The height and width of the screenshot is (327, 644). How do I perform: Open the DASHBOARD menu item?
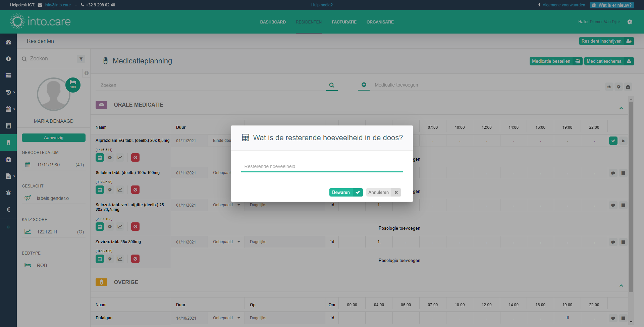point(273,22)
